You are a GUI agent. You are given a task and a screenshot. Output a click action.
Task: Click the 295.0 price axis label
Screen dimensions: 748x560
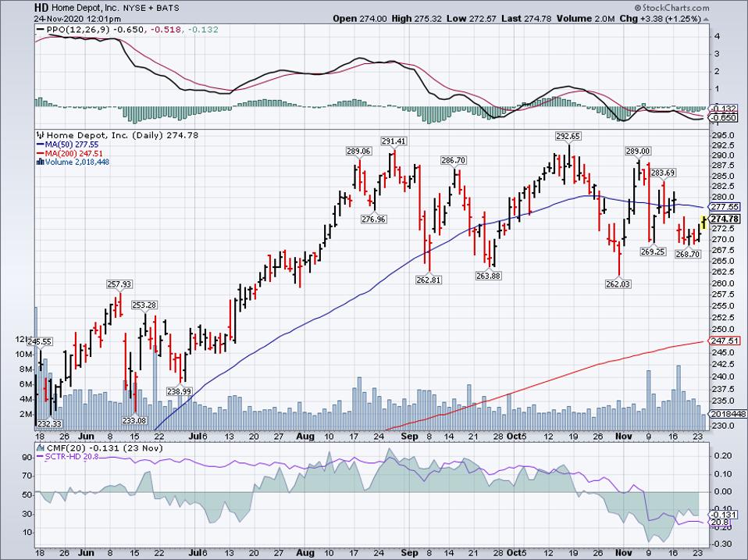[725, 135]
